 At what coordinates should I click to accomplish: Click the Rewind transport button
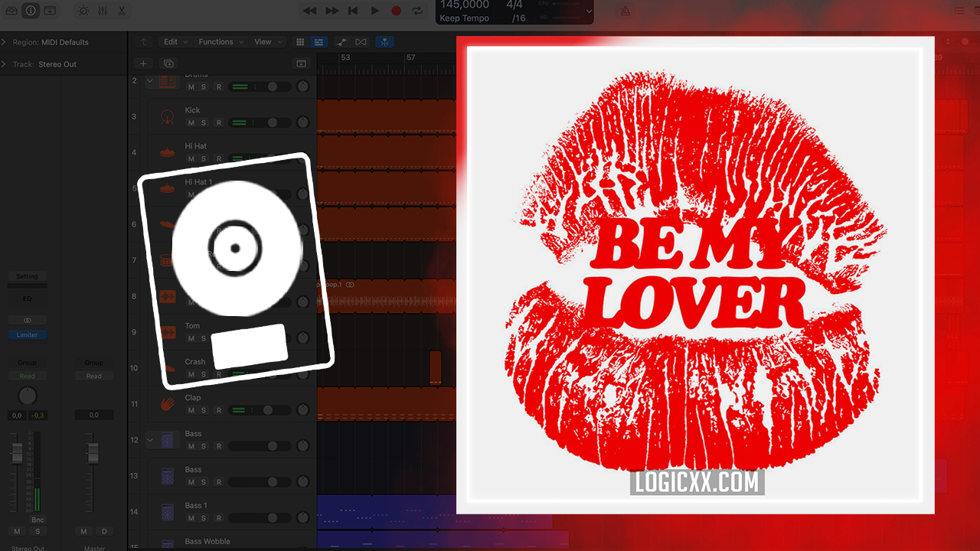click(x=309, y=11)
